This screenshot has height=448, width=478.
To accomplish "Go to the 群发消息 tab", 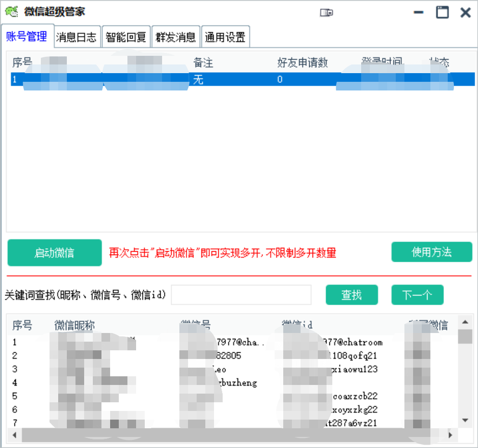I will (x=176, y=37).
